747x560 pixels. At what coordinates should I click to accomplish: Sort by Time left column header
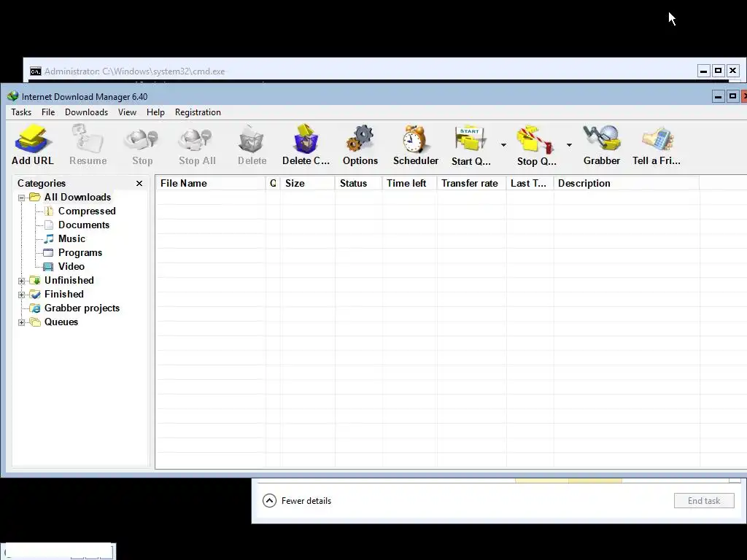(x=409, y=183)
